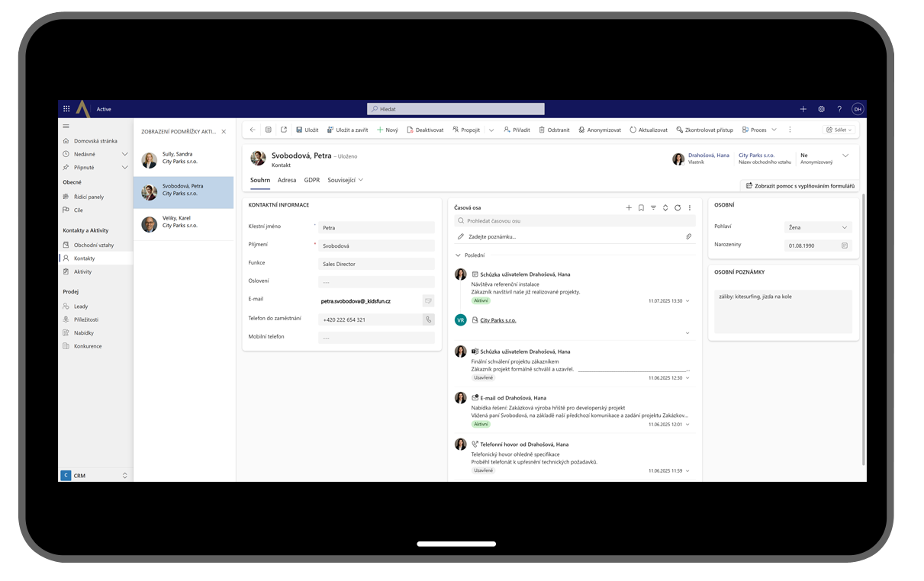The height and width of the screenshot is (581, 924).
Task: Click the phone call icon beside work phone
Action: [428, 320]
